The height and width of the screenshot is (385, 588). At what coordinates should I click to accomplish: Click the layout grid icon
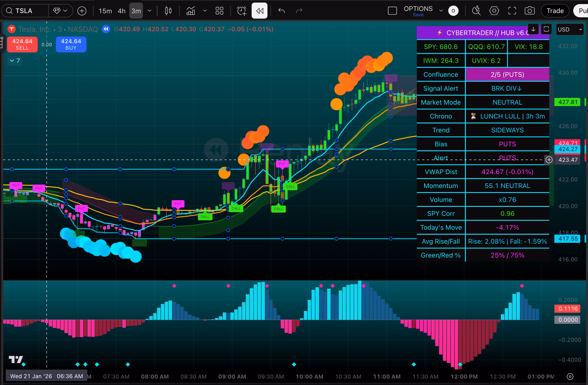click(219, 11)
